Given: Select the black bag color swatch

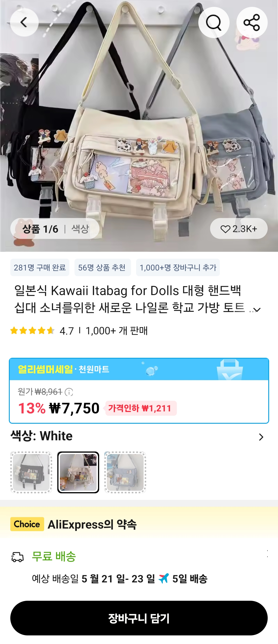Looking at the screenshot, I should tap(31, 472).
